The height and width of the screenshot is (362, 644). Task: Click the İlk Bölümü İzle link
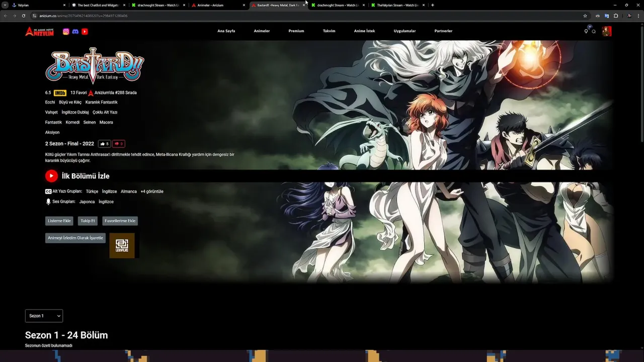[x=86, y=176]
